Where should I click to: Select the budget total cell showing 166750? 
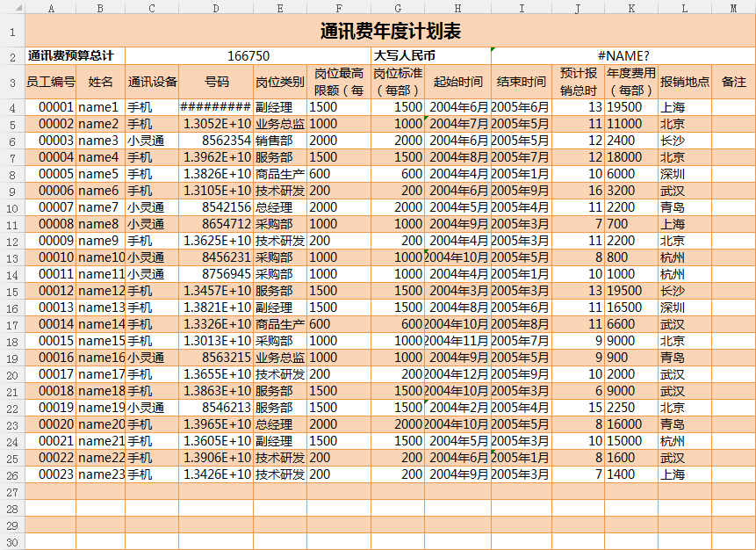click(248, 55)
